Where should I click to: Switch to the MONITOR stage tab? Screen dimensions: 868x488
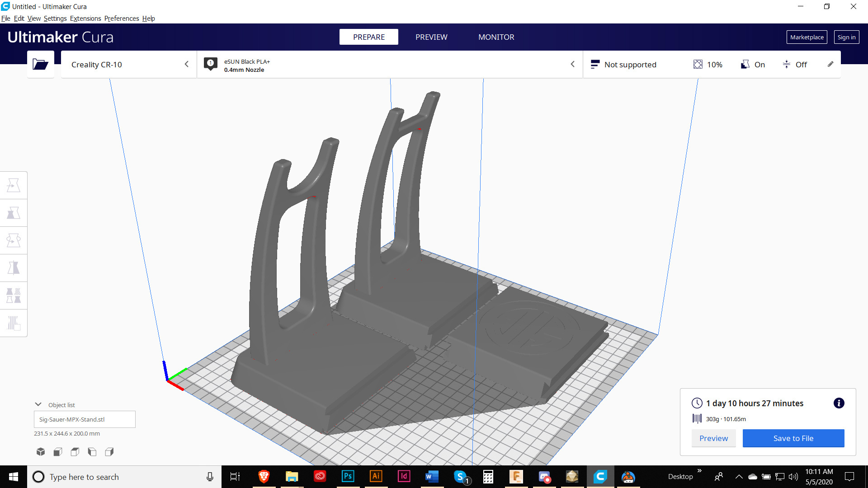click(x=496, y=37)
